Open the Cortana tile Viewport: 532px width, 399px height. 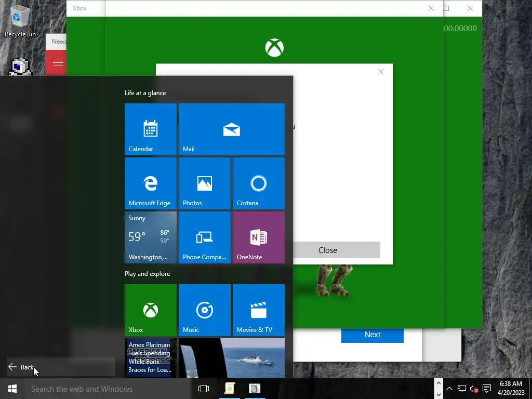[259, 183]
